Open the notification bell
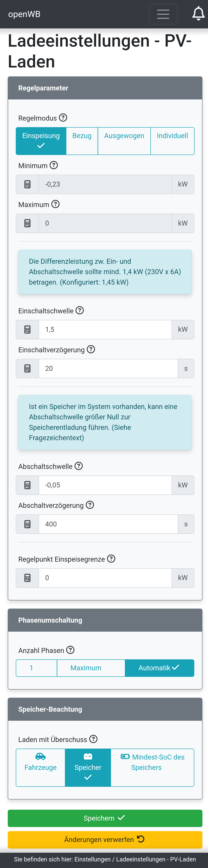Viewport: 208px width, 868px height. (x=198, y=14)
